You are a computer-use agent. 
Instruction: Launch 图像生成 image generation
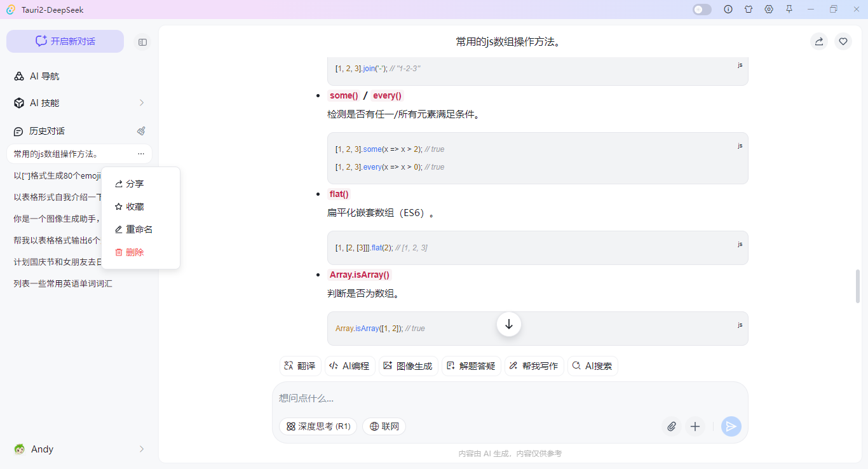click(x=408, y=365)
